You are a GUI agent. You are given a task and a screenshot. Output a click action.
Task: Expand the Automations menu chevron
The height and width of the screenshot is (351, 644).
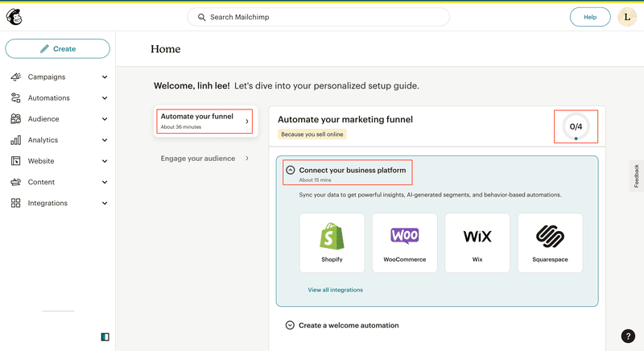(x=105, y=98)
